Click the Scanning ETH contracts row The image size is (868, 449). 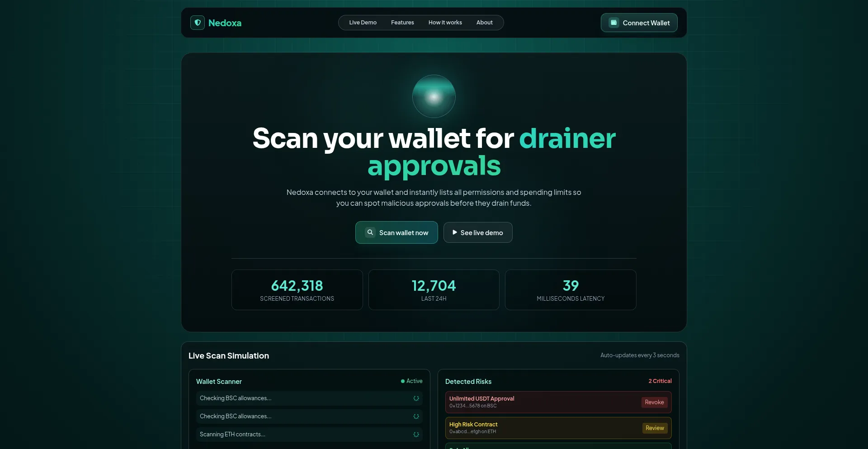(x=309, y=435)
